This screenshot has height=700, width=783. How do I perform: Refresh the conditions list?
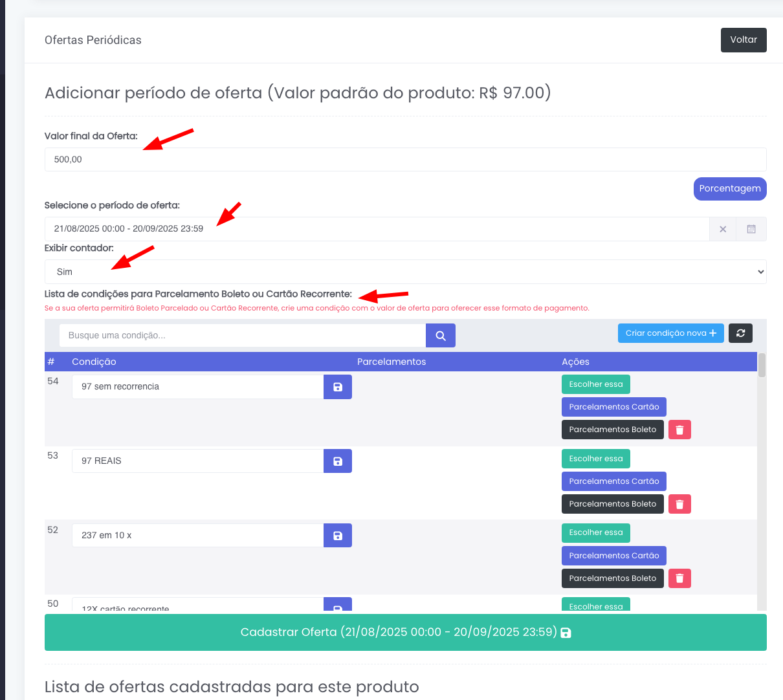click(x=740, y=333)
